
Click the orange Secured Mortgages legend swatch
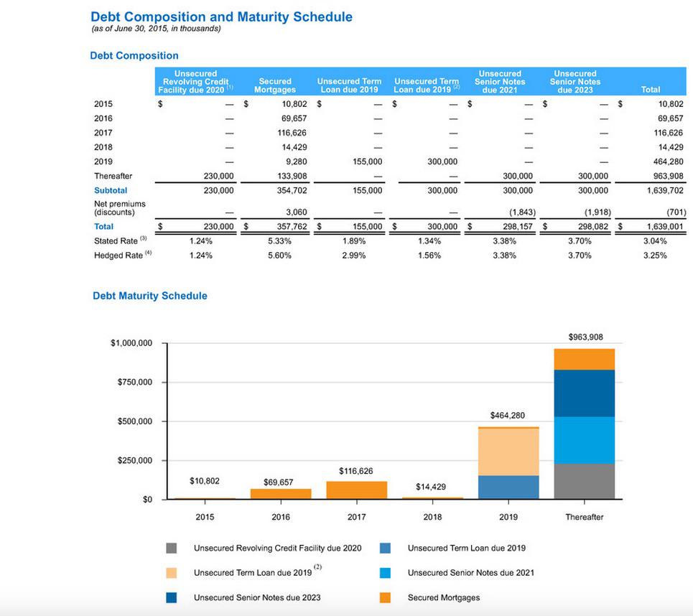click(386, 597)
